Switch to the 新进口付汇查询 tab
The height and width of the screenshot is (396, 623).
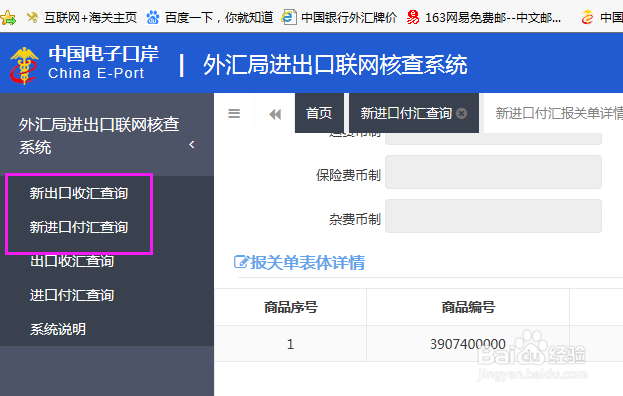click(x=406, y=114)
